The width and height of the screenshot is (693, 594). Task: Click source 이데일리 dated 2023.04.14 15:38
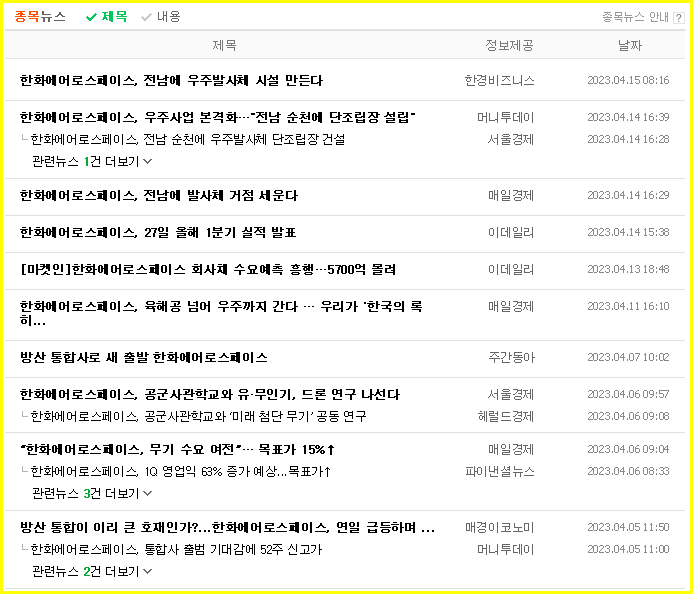coord(511,232)
